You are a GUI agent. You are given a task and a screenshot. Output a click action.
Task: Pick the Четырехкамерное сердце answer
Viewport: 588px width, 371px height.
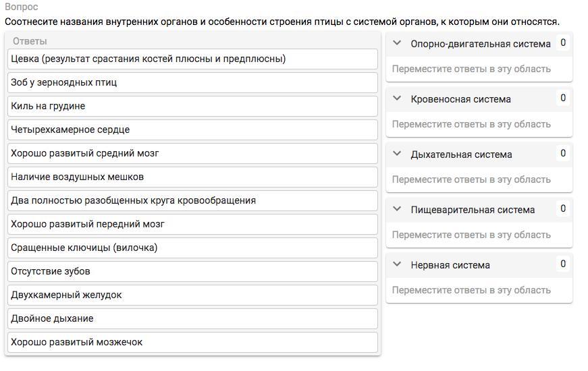(x=192, y=130)
